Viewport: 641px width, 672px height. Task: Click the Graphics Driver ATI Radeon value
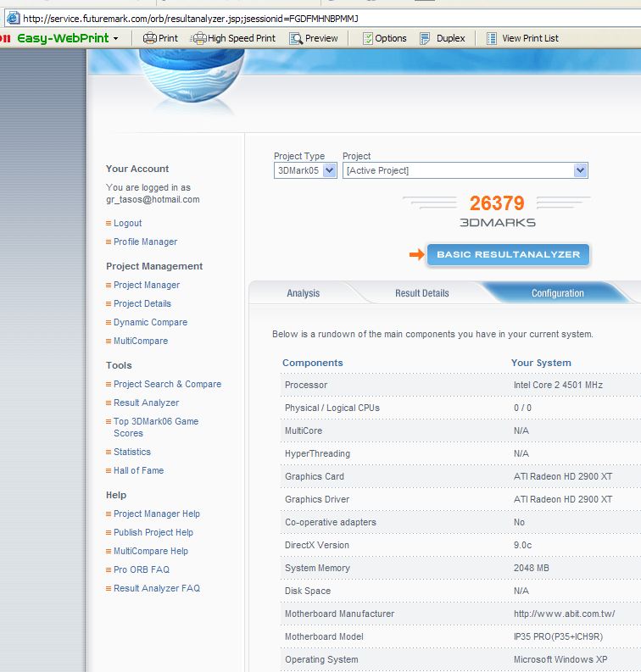point(563,499)
